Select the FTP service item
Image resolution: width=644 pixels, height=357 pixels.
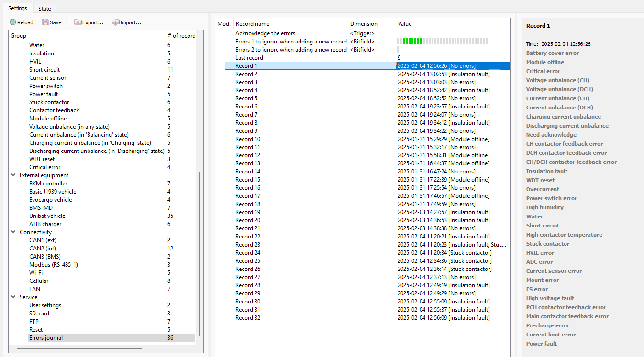(x=34, y=322)
